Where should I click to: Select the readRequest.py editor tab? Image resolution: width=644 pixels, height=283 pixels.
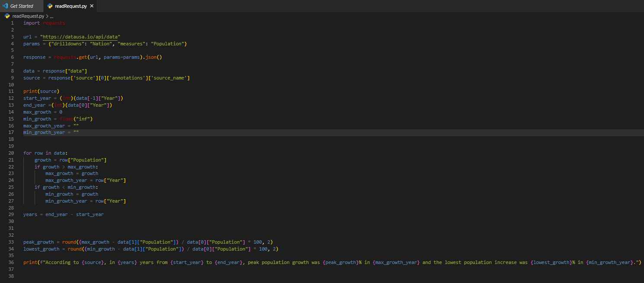(x=71, y=6)
